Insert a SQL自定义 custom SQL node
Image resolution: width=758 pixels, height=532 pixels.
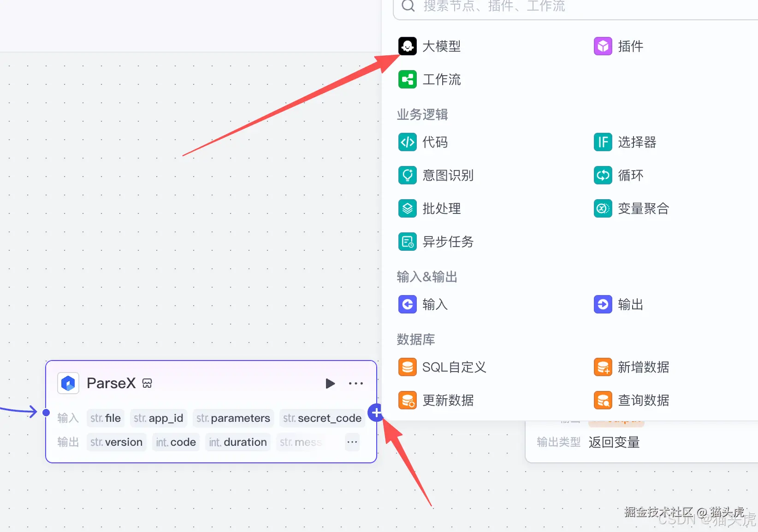tap(454, 367)
